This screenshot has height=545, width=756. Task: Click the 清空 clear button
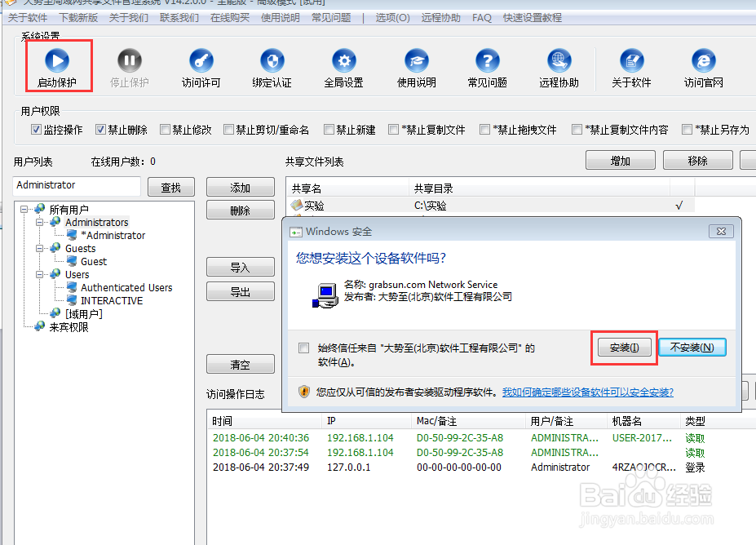[x=240, y=364]
